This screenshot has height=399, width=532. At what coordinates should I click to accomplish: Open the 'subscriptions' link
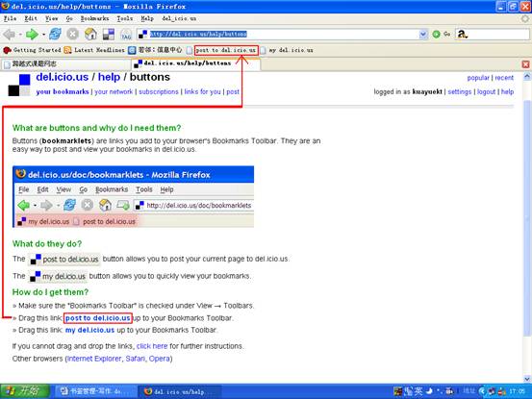pyautogui.click(x=159, y=91)
